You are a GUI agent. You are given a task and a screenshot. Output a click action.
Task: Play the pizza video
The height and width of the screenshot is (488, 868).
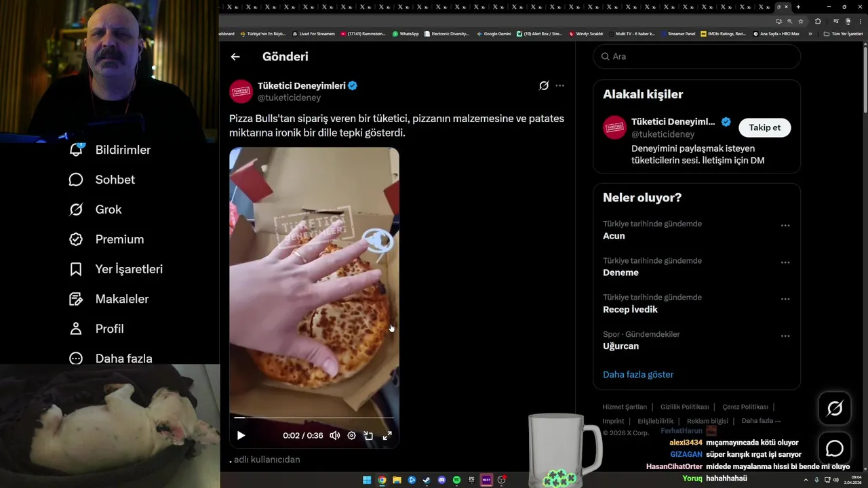[x=241, y=436]
